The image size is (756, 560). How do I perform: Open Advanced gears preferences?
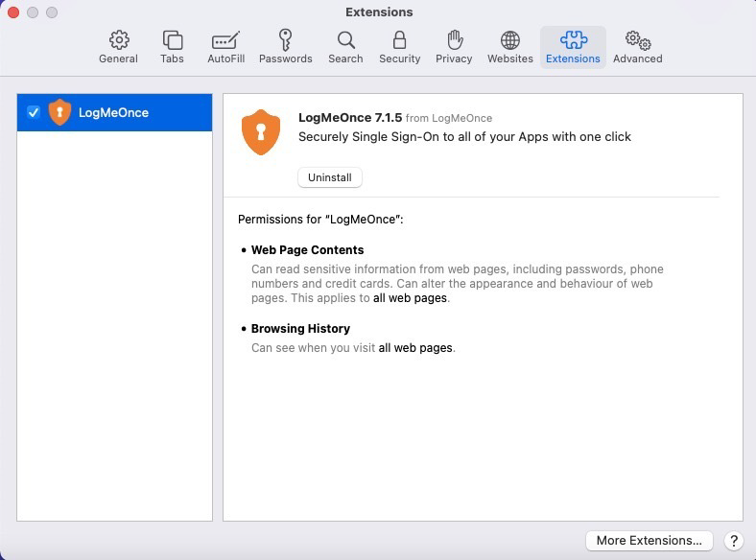pos(637,47)
